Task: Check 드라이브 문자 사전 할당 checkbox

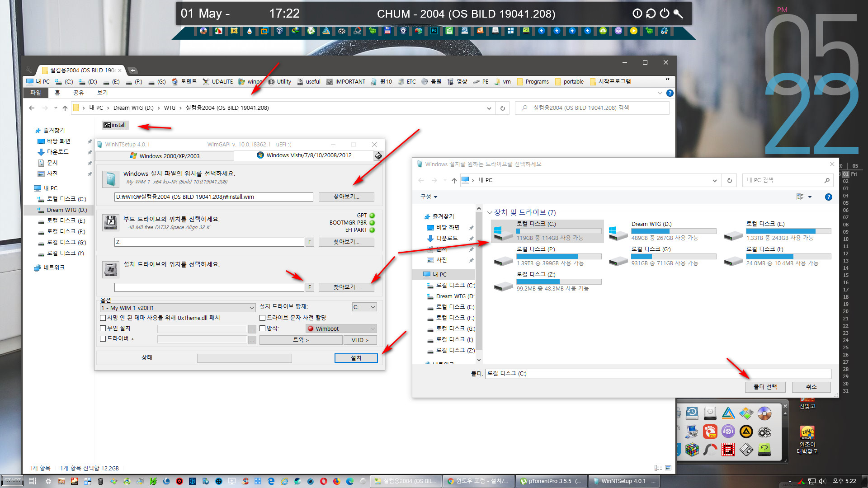Action: (262, 318)
